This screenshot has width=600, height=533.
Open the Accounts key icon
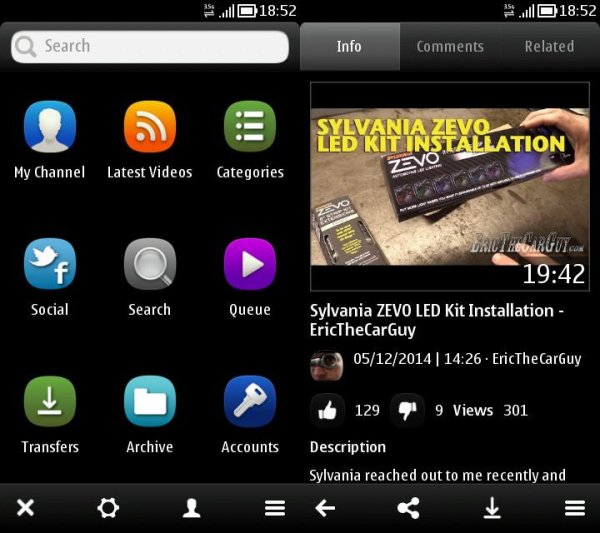point(250,401)
